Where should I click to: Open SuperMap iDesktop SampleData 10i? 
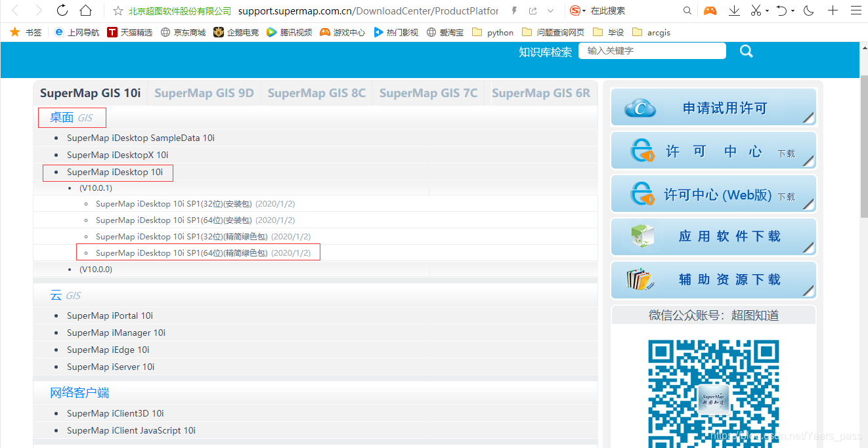click(141, 138)
